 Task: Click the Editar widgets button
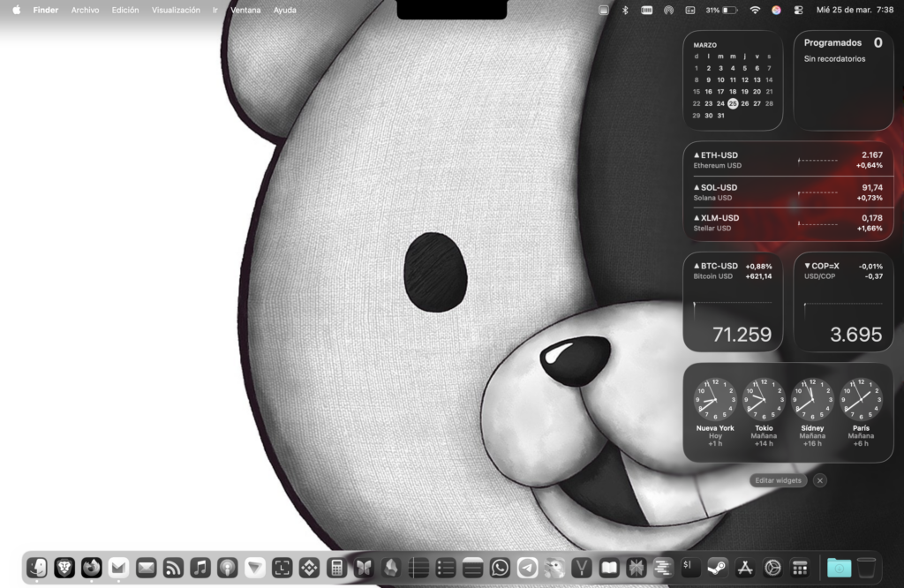click(778, 480)
